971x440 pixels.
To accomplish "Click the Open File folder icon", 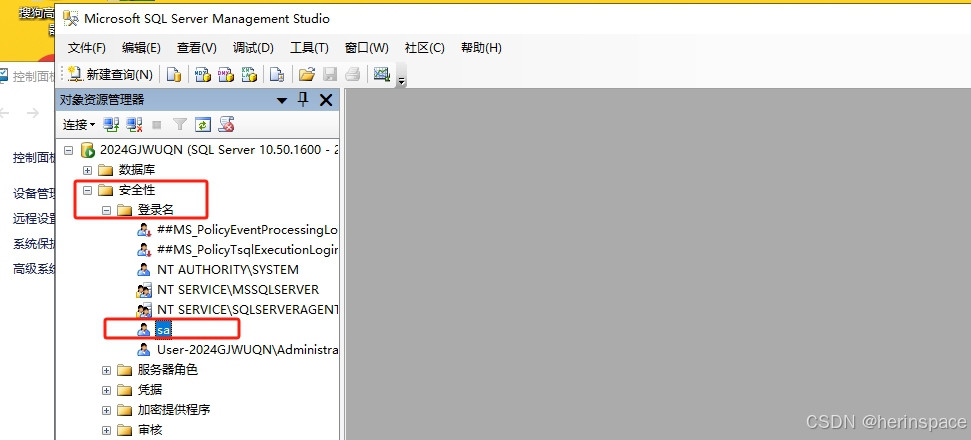I will point(307,75).
